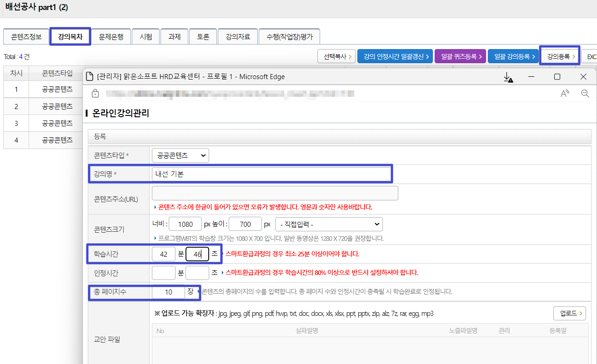Switch to the 콘텐츠정보 tab

pyautogui.click(x=26, y=37)
